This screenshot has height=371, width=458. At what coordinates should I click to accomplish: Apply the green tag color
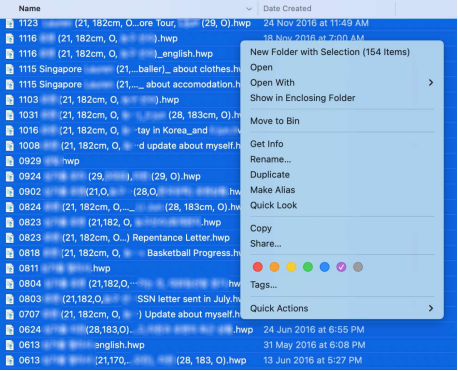click(x=308, y=267)
